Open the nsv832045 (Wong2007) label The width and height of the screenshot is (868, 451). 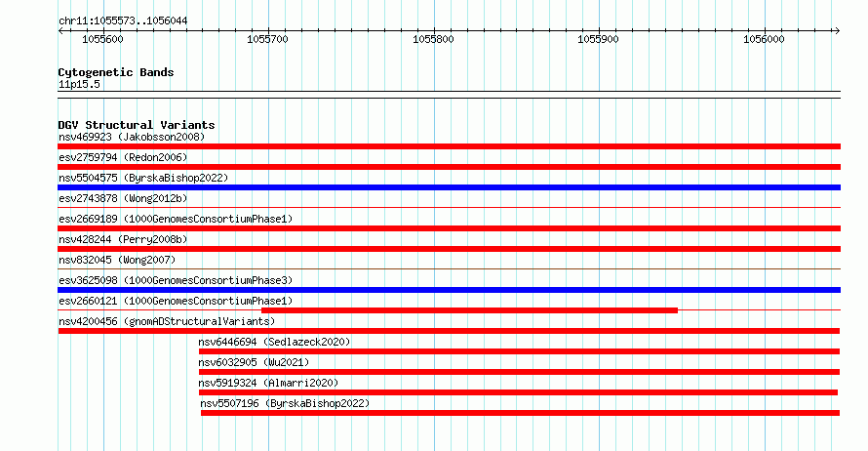tap(117, 260)
